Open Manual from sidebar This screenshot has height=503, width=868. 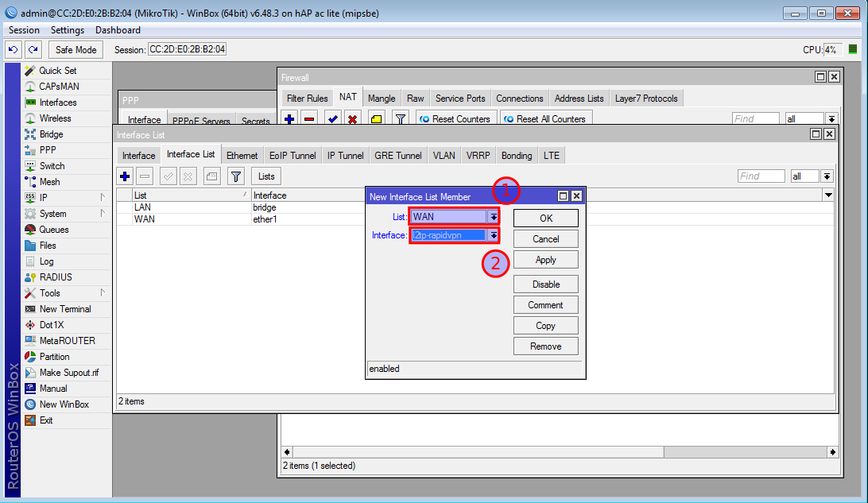pos(53,389)
